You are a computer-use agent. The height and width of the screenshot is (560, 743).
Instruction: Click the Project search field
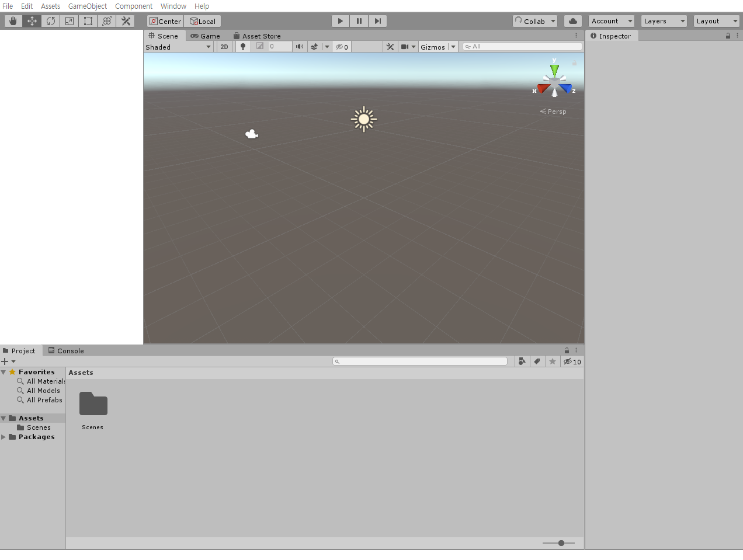pos(420,361)
